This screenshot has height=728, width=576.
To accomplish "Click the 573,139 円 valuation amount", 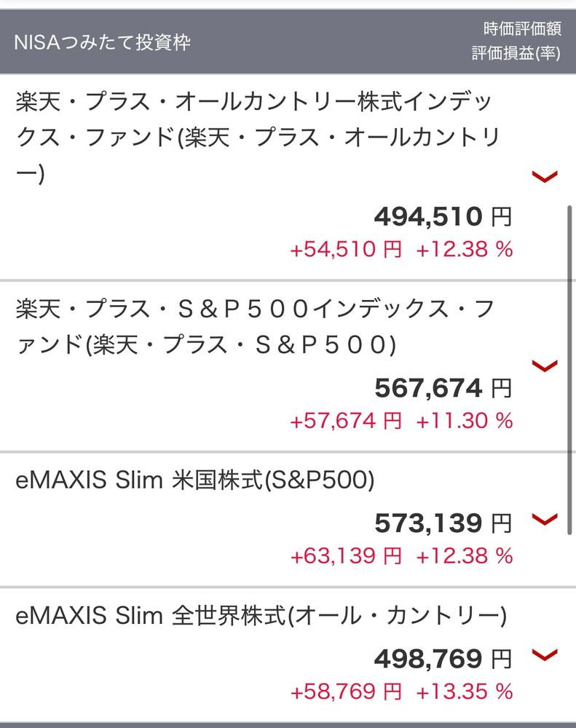I will tap(443, 523).
